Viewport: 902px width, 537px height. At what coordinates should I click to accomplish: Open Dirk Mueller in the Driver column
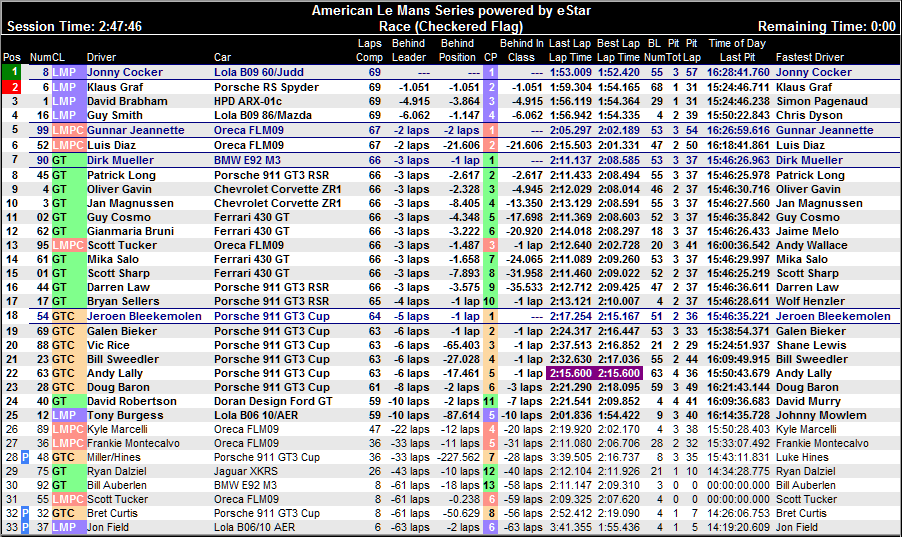pyautogui.click(x=114, y=160)
